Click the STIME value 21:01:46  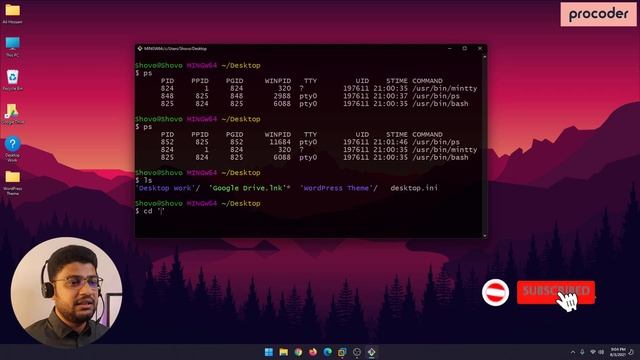(390, 142)
